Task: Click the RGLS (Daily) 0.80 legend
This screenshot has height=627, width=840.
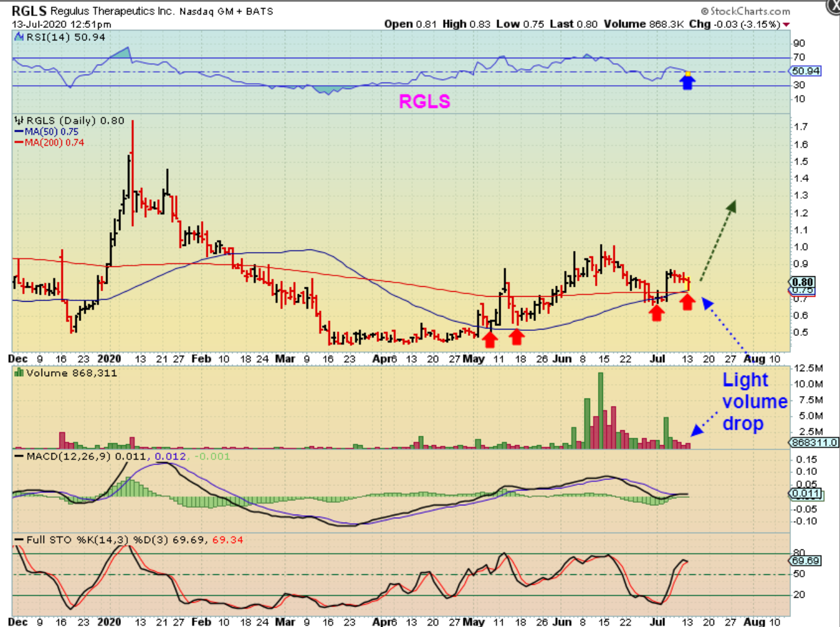Action: 74,120
